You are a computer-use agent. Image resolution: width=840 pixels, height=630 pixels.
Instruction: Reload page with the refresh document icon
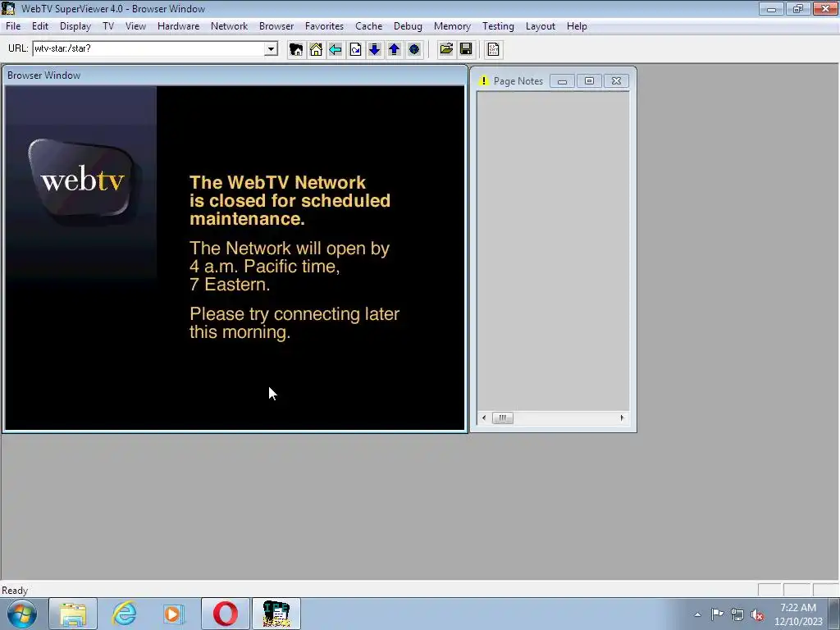pos(355,49)
